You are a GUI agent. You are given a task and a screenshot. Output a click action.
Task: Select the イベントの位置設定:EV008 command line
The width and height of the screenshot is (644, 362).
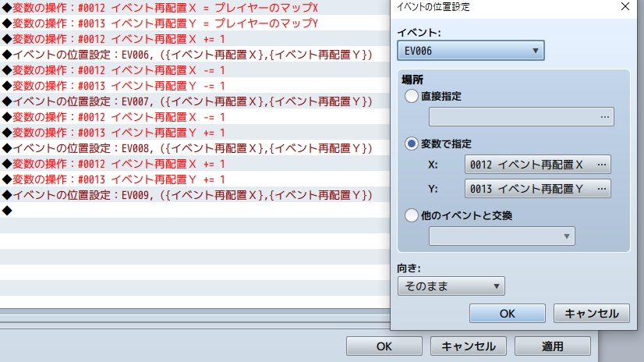(x=195, y=148)
